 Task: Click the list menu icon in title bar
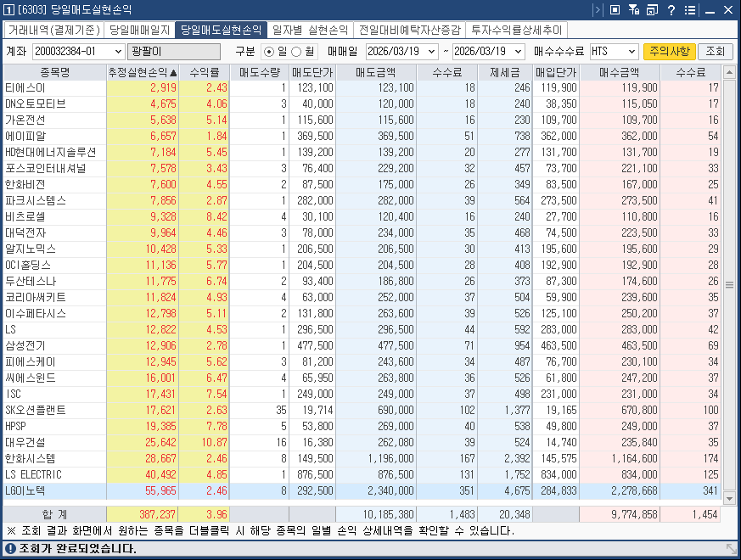pos(690,9)
